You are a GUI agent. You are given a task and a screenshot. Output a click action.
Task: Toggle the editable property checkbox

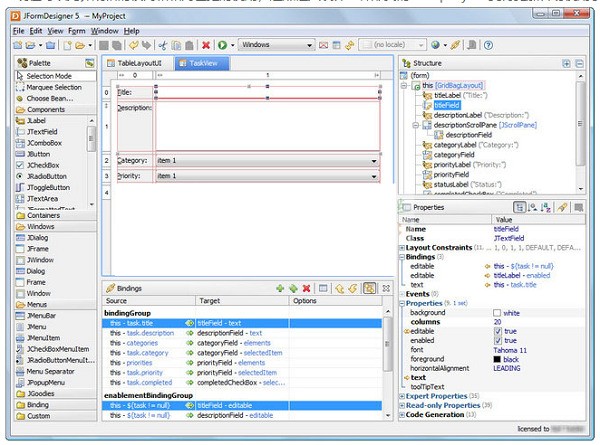pos(499,331)
